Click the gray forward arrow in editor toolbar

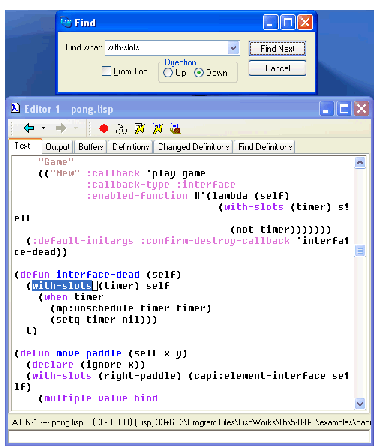pos(61,128)
